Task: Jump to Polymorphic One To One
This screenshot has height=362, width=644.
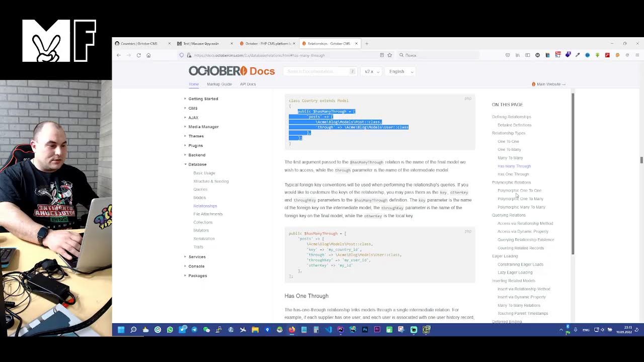Action: coord(520,191)
